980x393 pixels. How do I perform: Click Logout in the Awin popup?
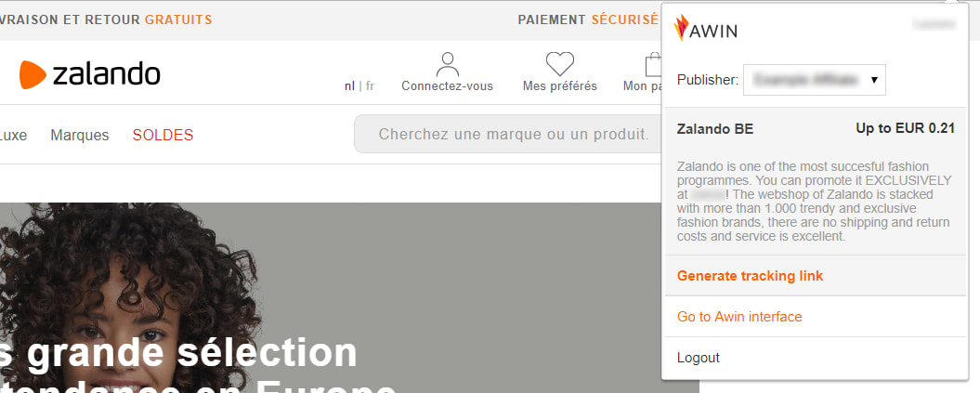click(x=699, y=358)
